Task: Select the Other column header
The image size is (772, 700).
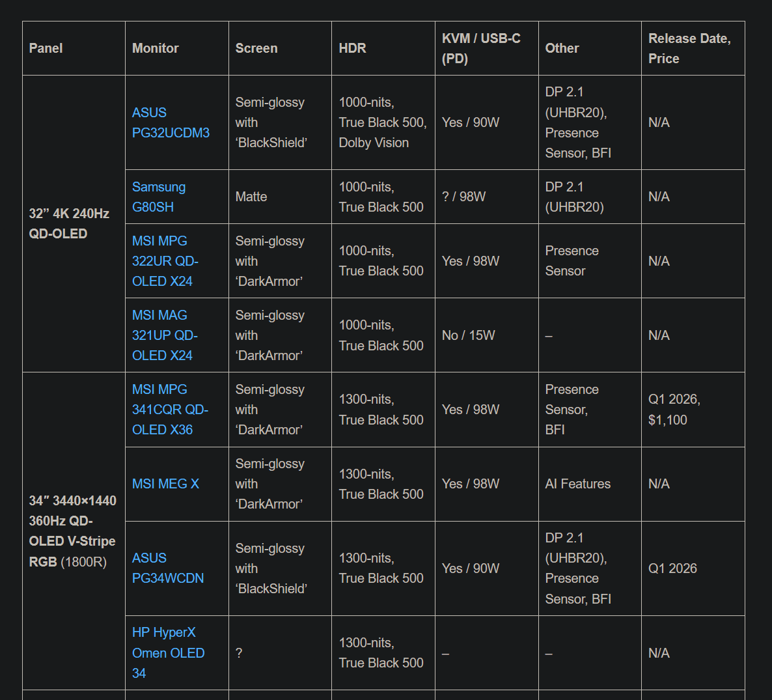Action: [x=562, y=48]
